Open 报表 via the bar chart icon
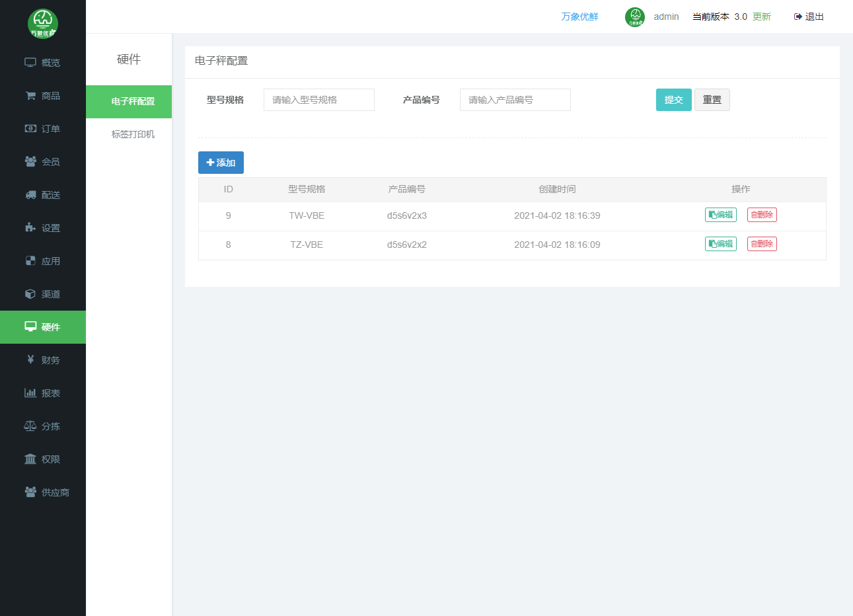Screen dimensions: 853x616 coord(30,393)
